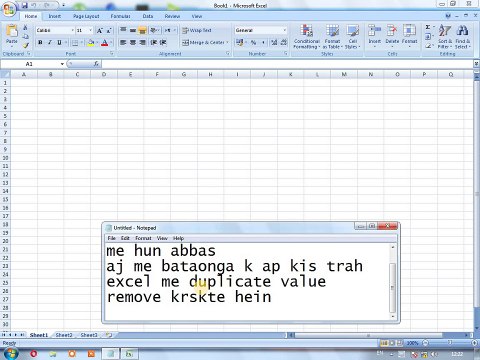Click Font Color red swatch button
This screenshot has width=480, height=360.
click(104, 42)
